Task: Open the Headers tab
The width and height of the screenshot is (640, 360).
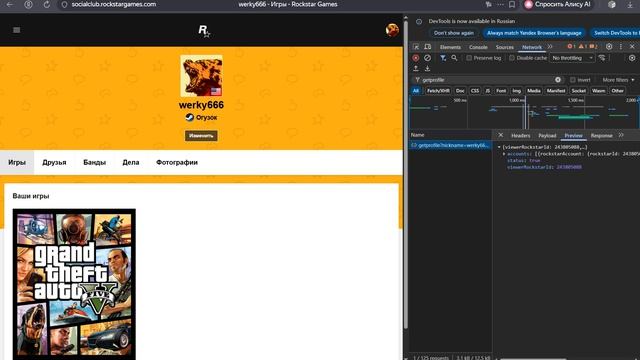Action: 520,136
